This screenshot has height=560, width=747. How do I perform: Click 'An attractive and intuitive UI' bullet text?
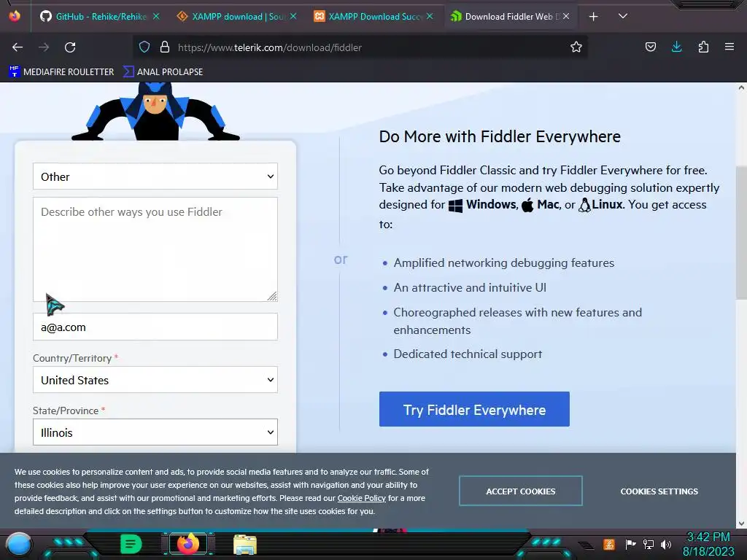coord(470,287)
